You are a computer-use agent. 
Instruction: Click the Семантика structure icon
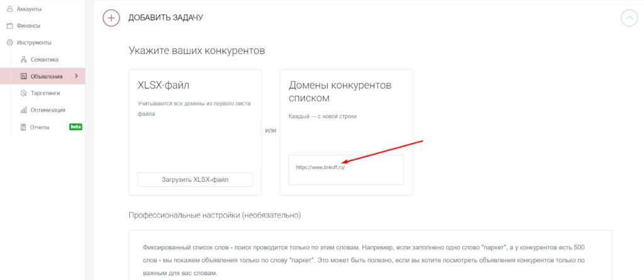(x=23, y=60)
